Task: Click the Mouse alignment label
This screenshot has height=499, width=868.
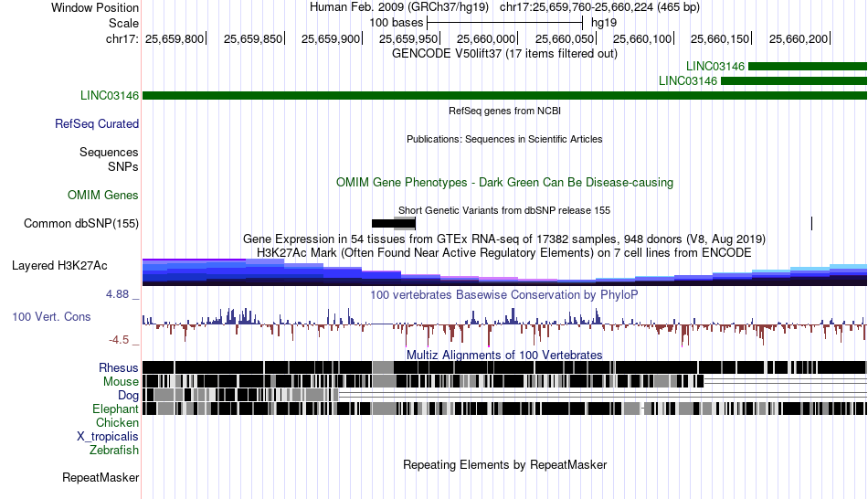Action: point(121,382)
